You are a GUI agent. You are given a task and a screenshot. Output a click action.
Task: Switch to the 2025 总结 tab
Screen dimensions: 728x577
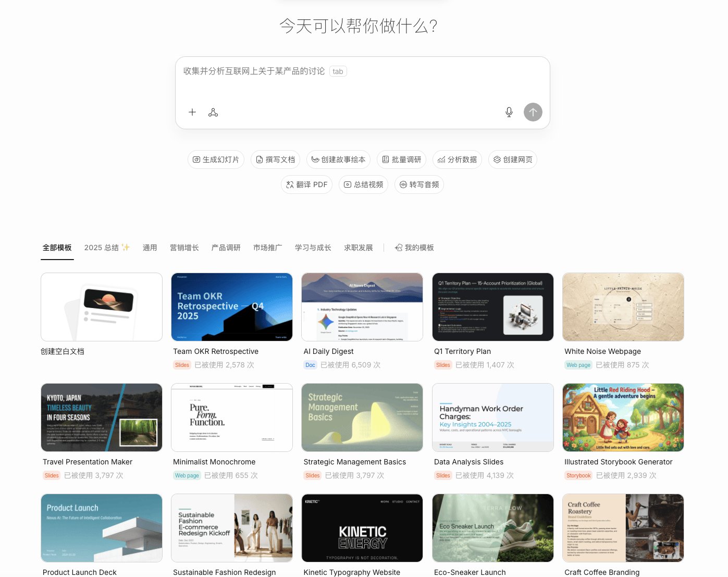107,248
